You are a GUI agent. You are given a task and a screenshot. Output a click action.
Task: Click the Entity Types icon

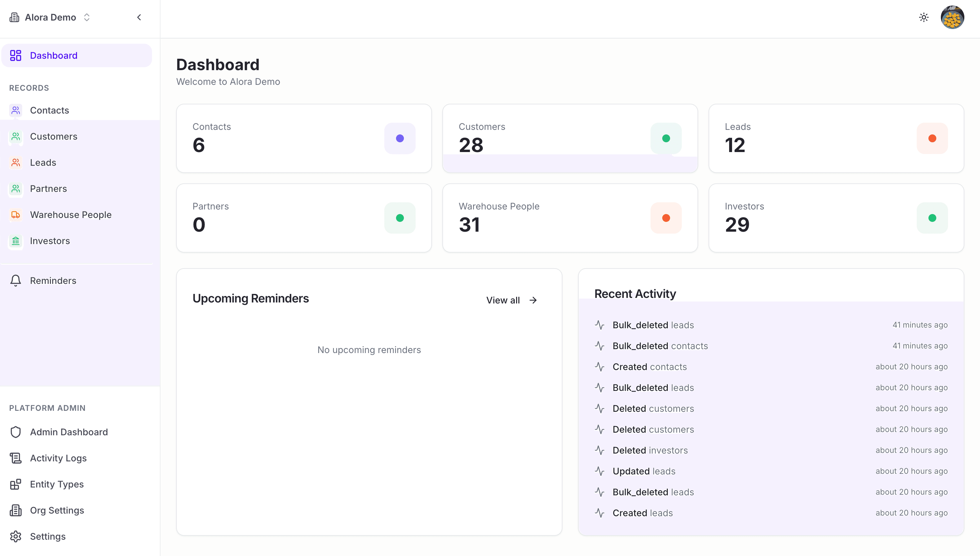pos(15,484)
